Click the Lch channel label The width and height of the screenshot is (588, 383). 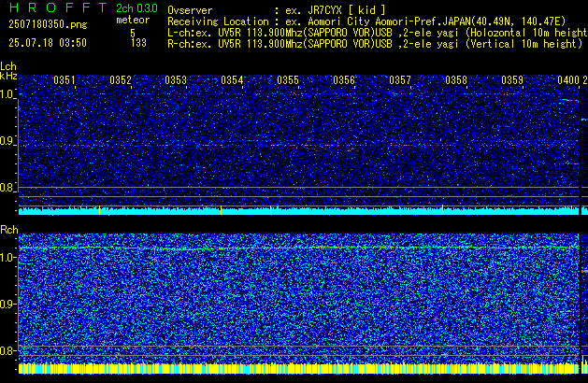[8, 66]
